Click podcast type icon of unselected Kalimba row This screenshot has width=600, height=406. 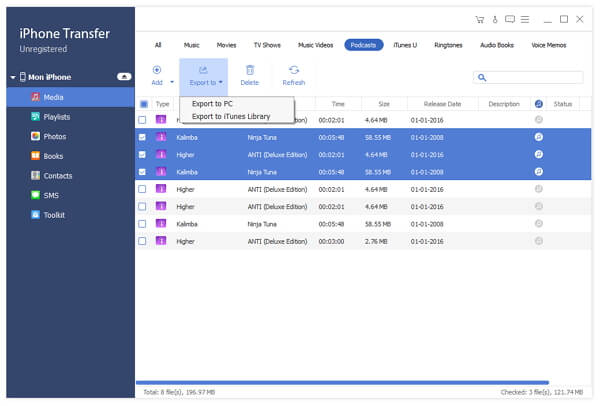161,223
